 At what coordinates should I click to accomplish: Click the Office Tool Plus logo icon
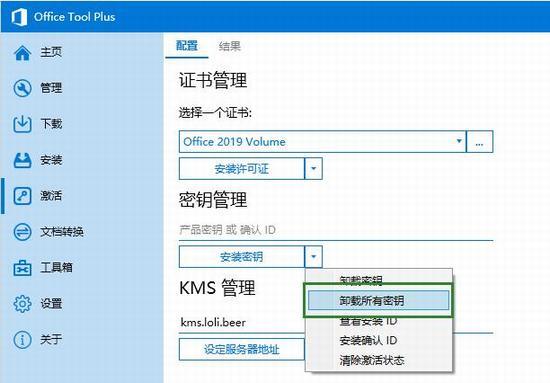[19, 17]
